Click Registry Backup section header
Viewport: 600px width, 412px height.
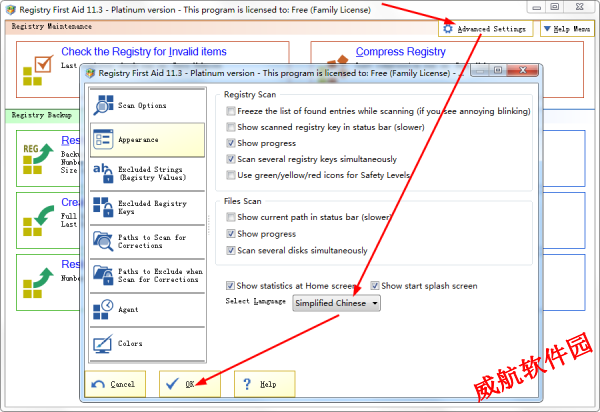[x=41, y=115]
